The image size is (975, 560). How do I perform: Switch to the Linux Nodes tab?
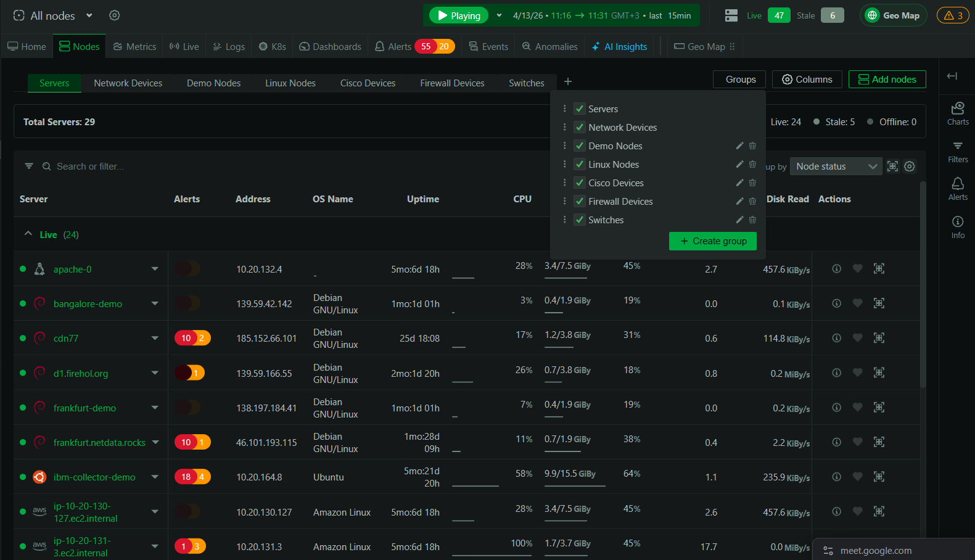coord(290,83)
